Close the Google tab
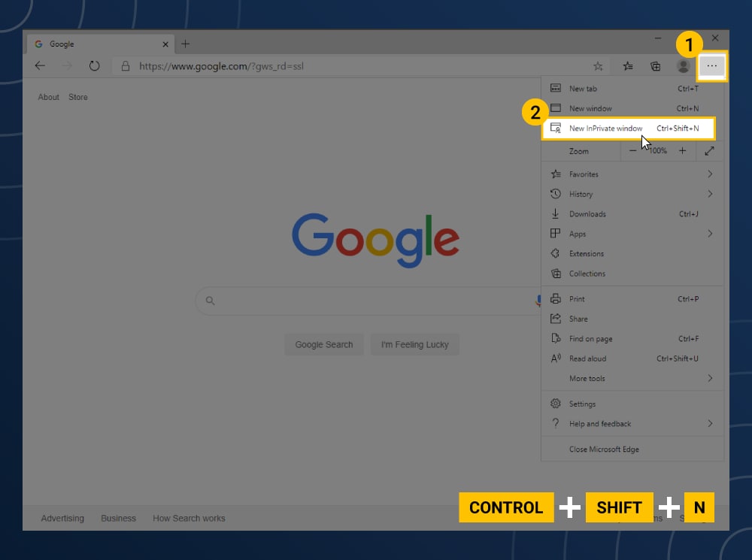Viewport: 752px width, 560px height. [165, 44]
